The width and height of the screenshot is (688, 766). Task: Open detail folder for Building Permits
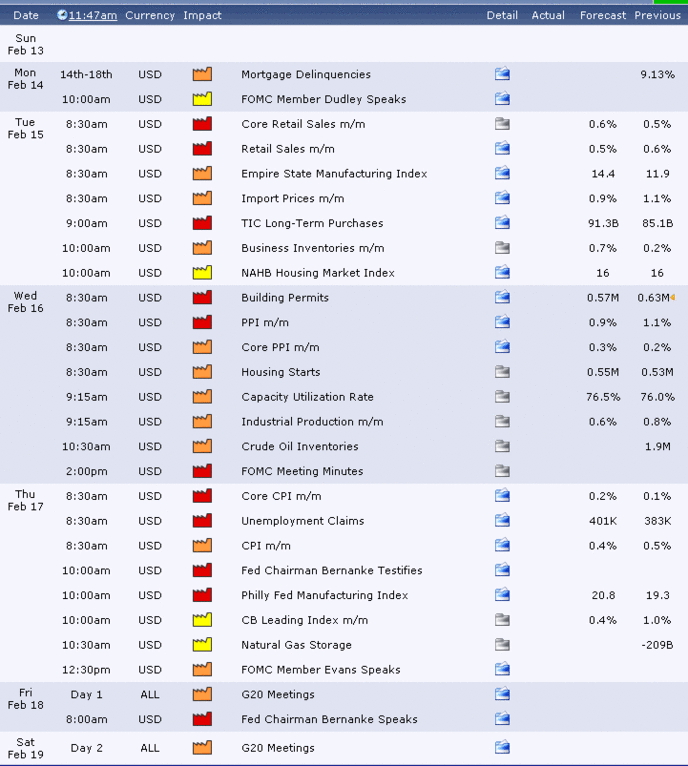click(502, 297)
